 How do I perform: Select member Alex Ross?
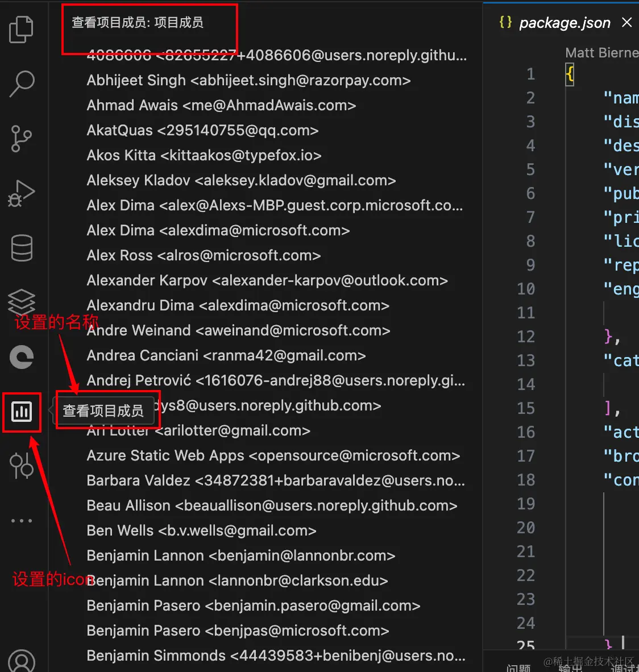tap(204, 255)
